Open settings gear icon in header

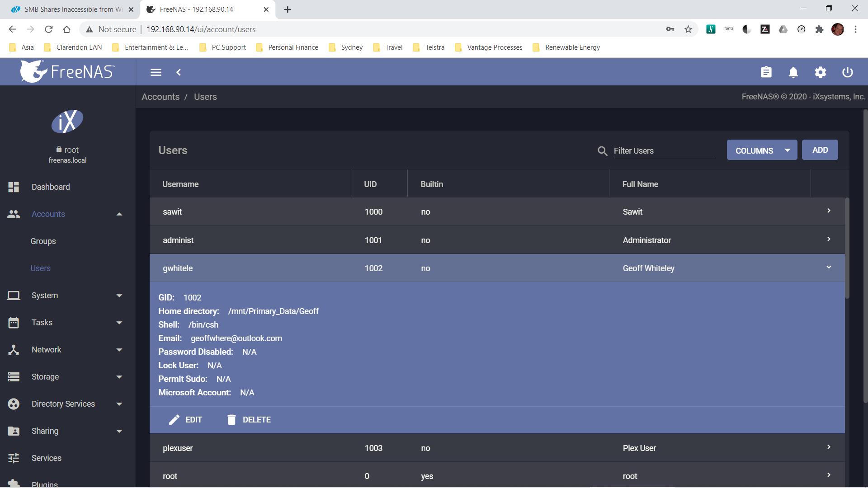point(821,72)
